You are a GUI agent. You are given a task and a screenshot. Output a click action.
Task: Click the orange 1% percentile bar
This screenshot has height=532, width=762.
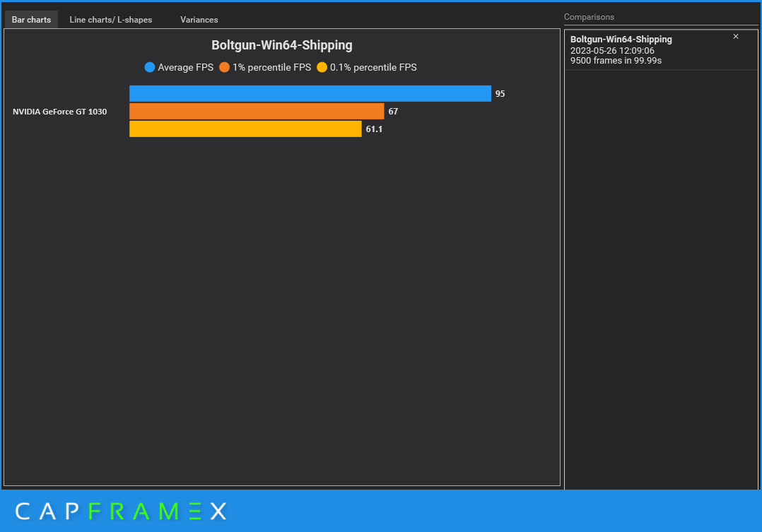click(x=257, y=111)
